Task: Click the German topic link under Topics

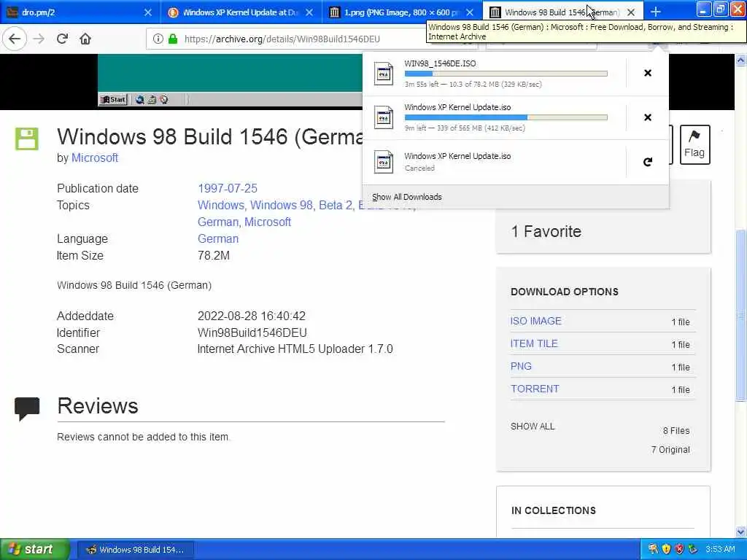Action: point(218,222)
